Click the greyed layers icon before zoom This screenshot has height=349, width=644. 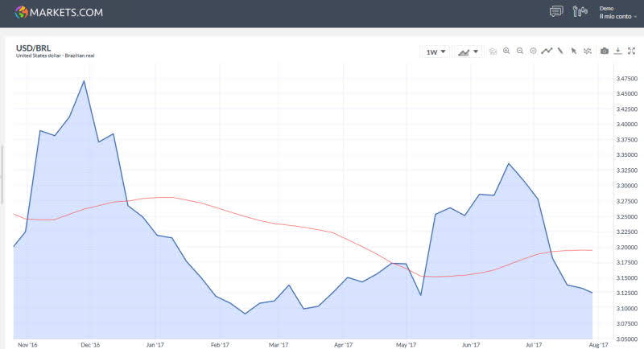click(493, 51)
